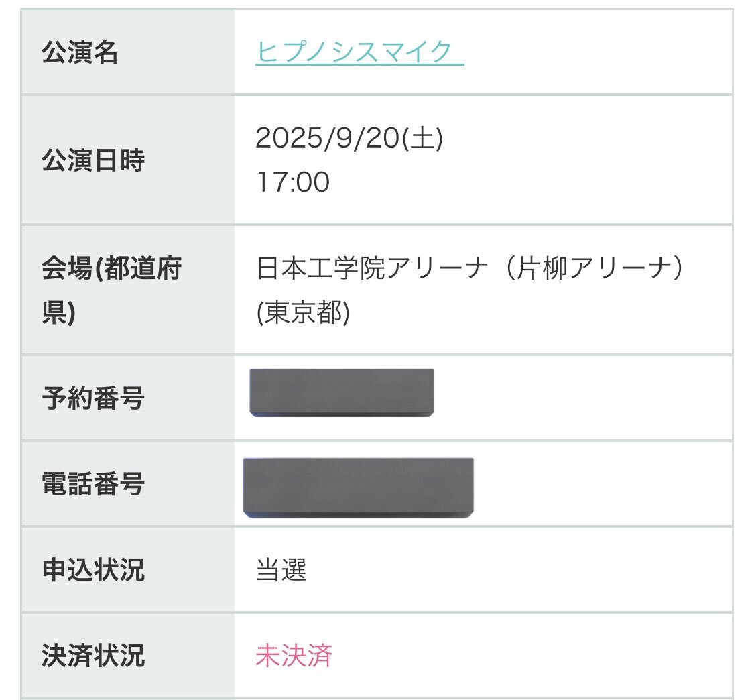Viewport: 754px width, 700px height.
Task: Click the (東京都) prefecture text
Action: (x=303, y=312)
